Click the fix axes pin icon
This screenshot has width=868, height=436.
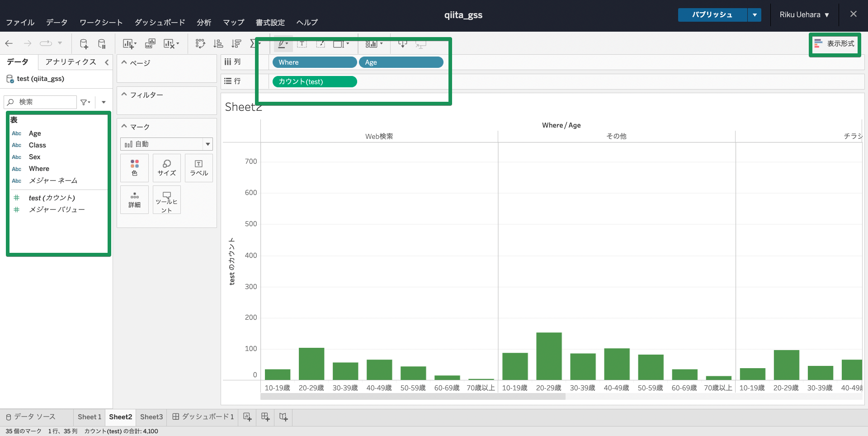pos(321,44)
